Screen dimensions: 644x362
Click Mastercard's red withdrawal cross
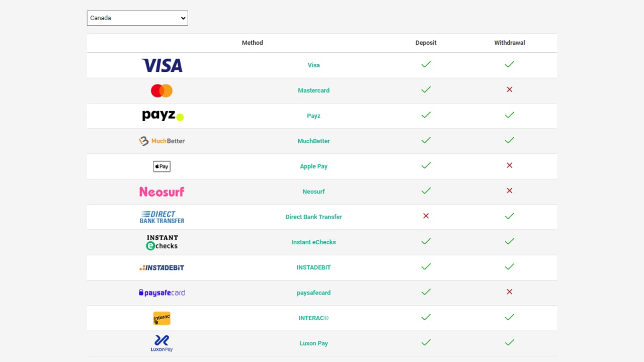pos(509,89)
